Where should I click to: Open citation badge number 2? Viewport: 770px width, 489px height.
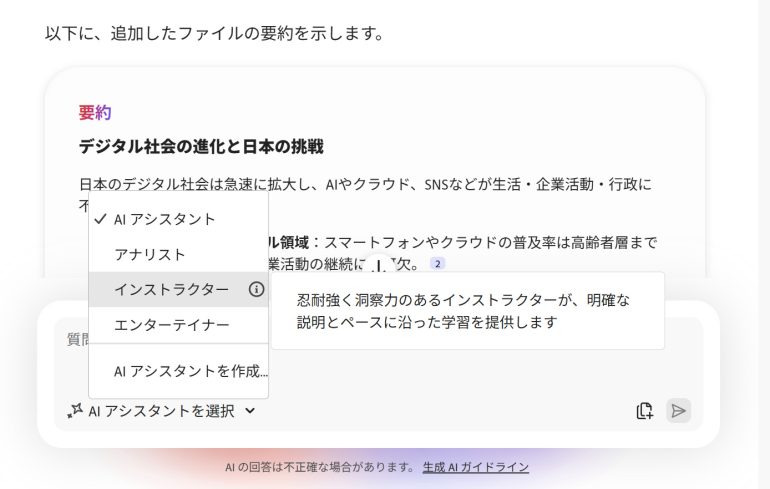[437, 264]
